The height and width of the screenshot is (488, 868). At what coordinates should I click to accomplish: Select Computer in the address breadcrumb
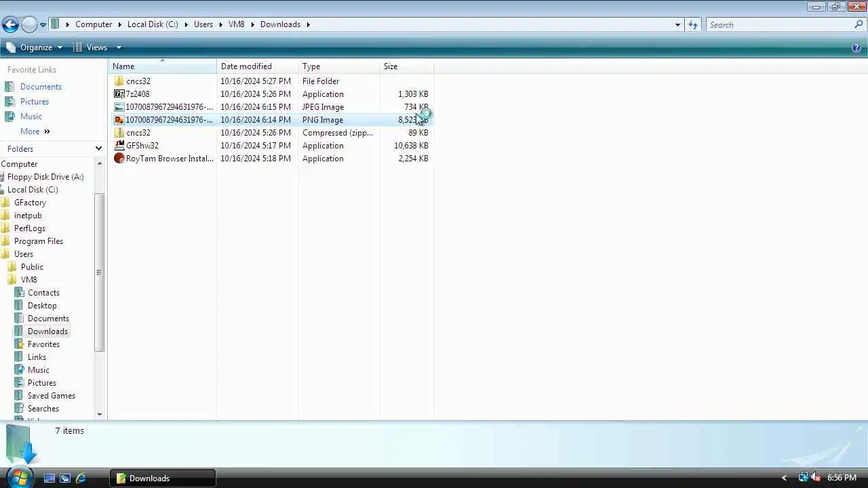[94, 24]
